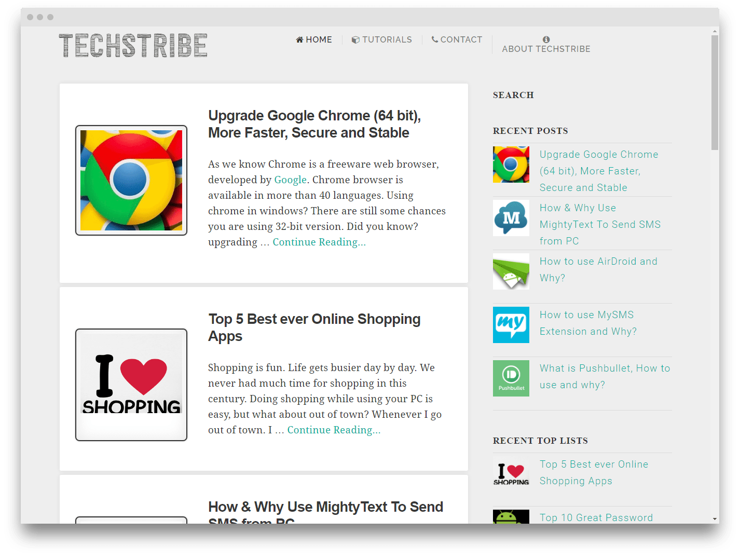
Task: Open How & Why Use MightyText sidebar link
Action: [x=600, y=224]
